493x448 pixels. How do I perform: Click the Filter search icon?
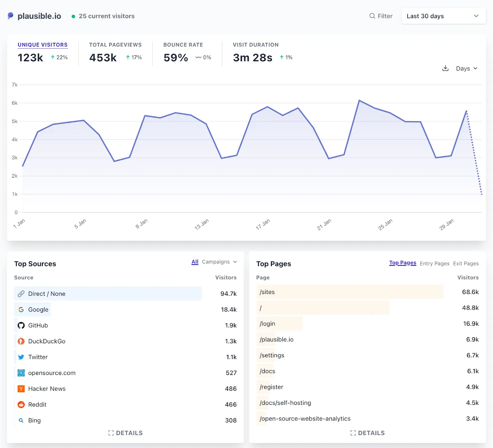tap(372, 16)
